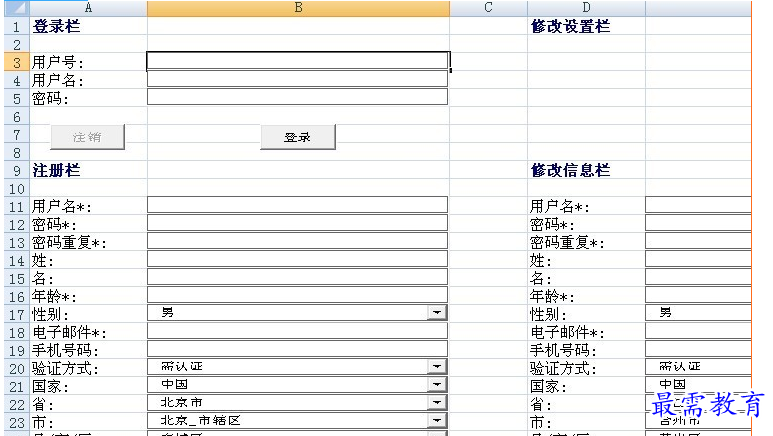Open the 省 dropdown arrow in 注册栏

[437, 402]
